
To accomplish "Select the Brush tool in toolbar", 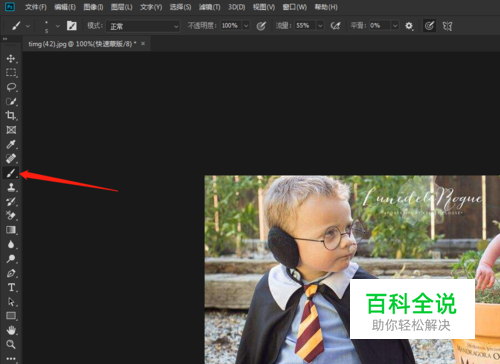I will (x=11, y=173).
